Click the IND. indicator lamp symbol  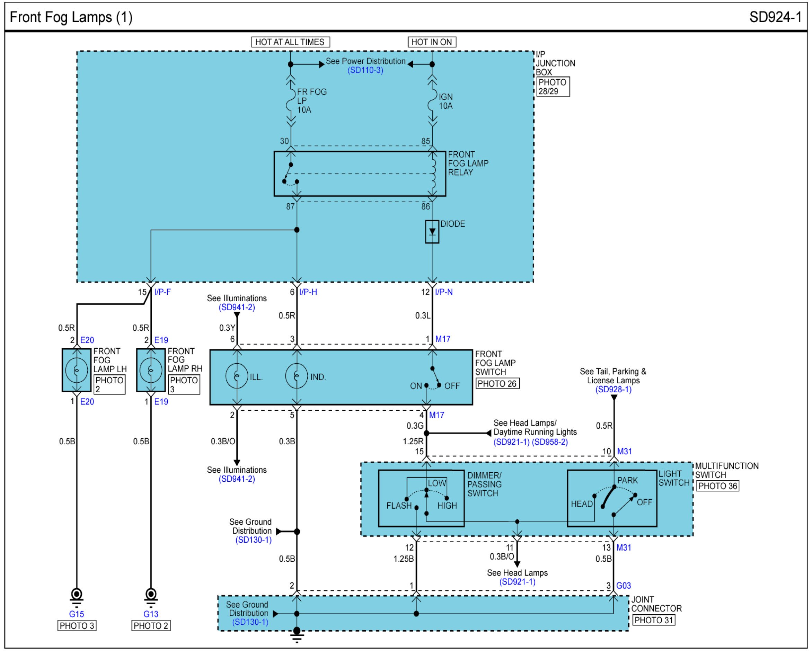[297, 376]
